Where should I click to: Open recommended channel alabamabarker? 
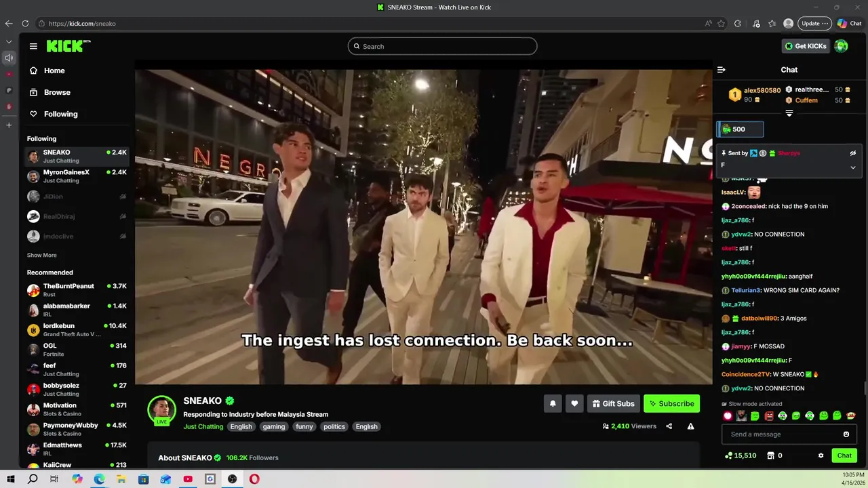click(76, 310)
